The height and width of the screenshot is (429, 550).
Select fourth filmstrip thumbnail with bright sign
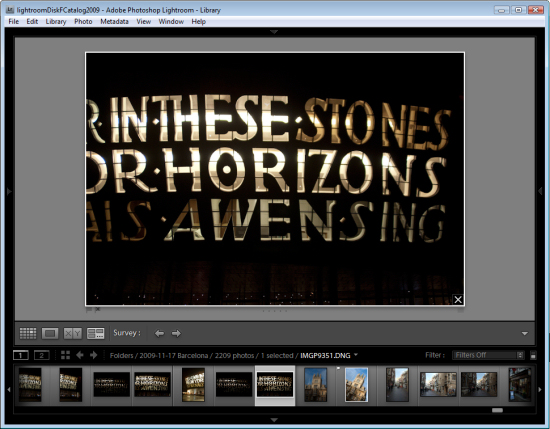(152, 385)
